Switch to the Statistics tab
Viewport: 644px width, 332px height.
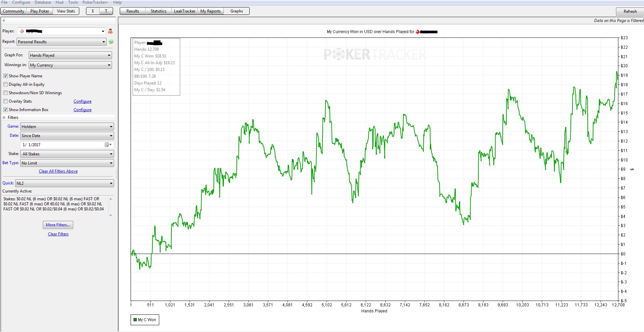159,11
